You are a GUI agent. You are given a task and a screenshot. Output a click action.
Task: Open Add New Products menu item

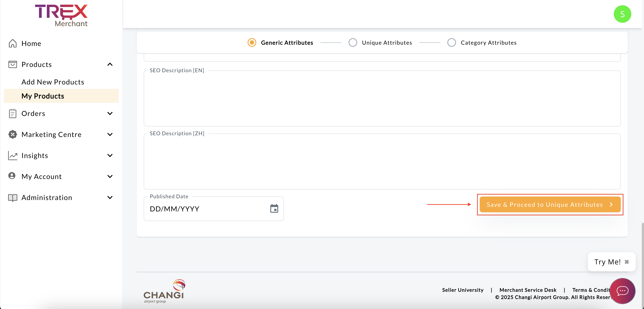(53, 82)
